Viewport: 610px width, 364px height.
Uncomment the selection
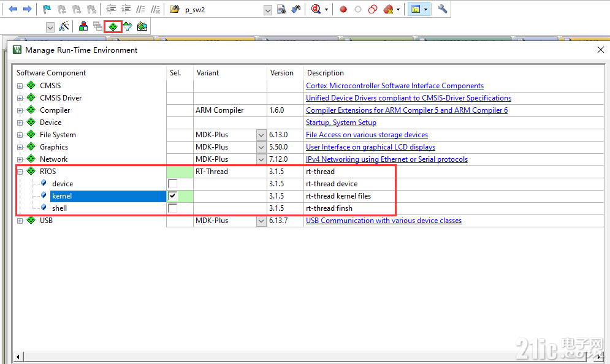click(156, 9)
